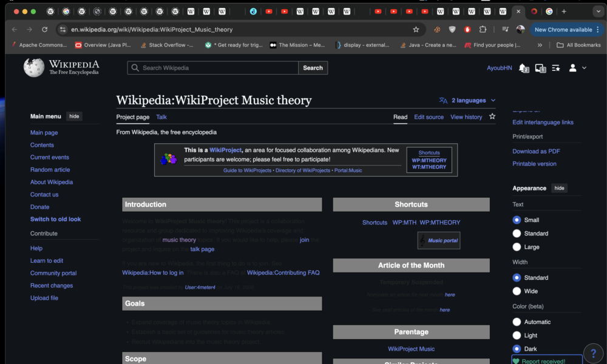This screenshot has width=607, height=364.
Task: Open the Talk tab
Action: pos(161,117)
